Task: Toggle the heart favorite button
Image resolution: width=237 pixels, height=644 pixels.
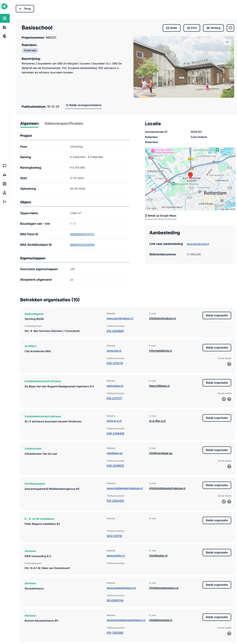Action: click(230, 28)
